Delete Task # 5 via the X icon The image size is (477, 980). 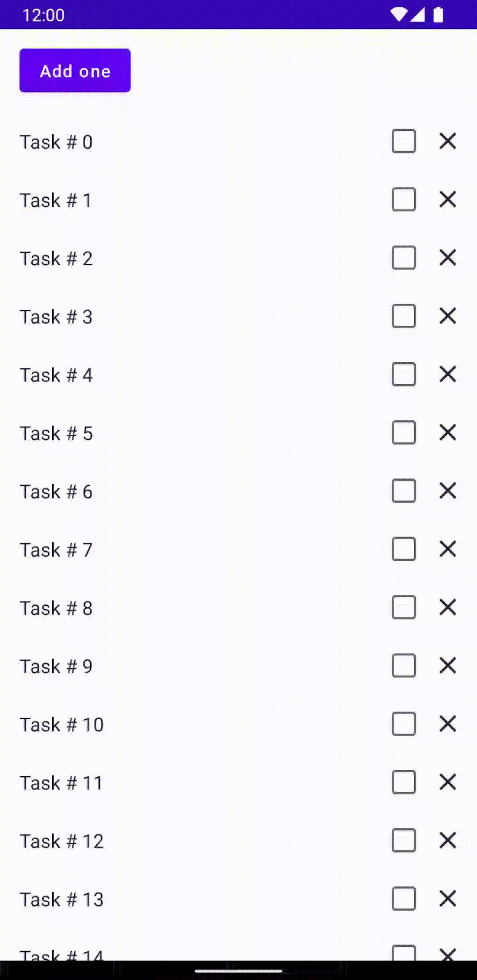click(448, 432)
